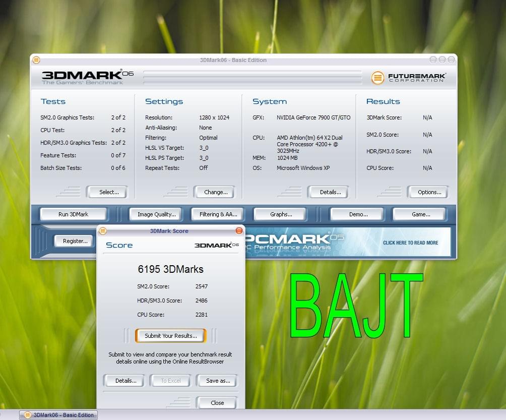Click the Anti-Aliasing value 'None'
This screenshot has width=506, height=420.
[205, 128]
